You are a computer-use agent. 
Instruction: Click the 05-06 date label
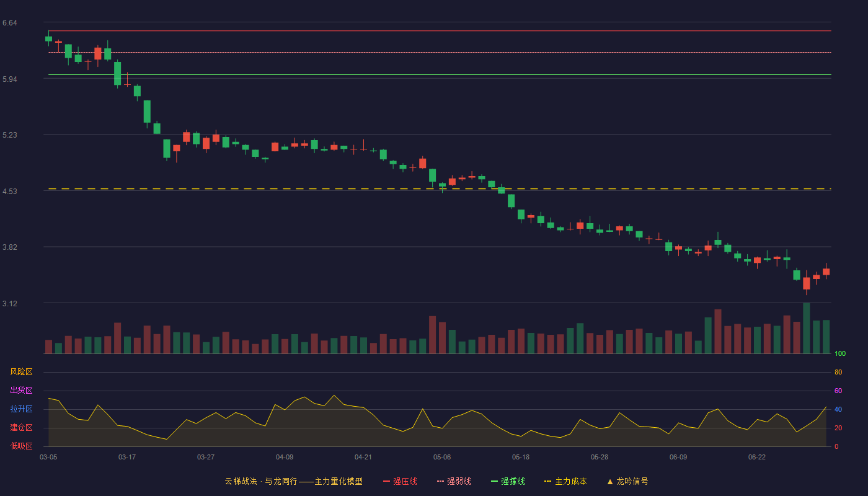click(442, 457)
